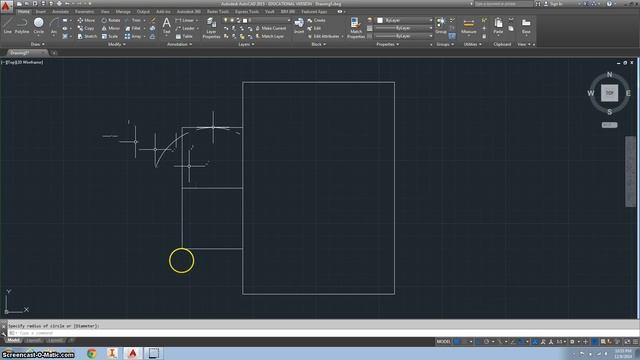Open the Manage ribbon tab

pyautogui.click(x=123, y=11)
